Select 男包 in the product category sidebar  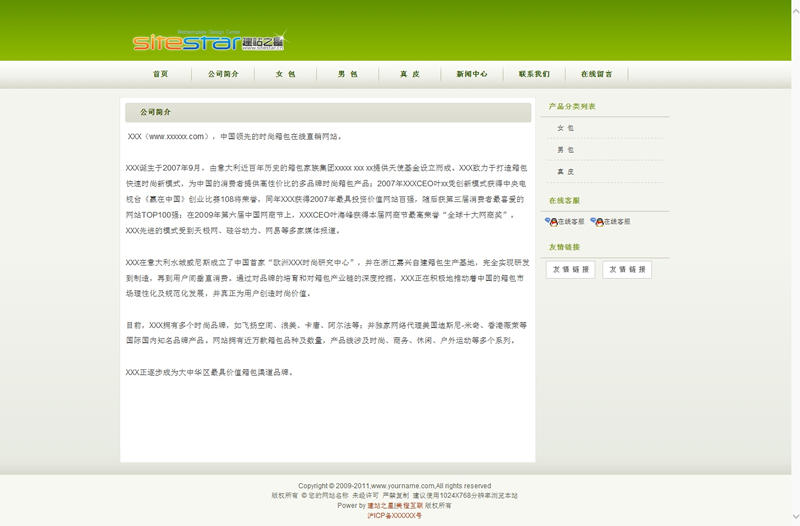point(566,150)
